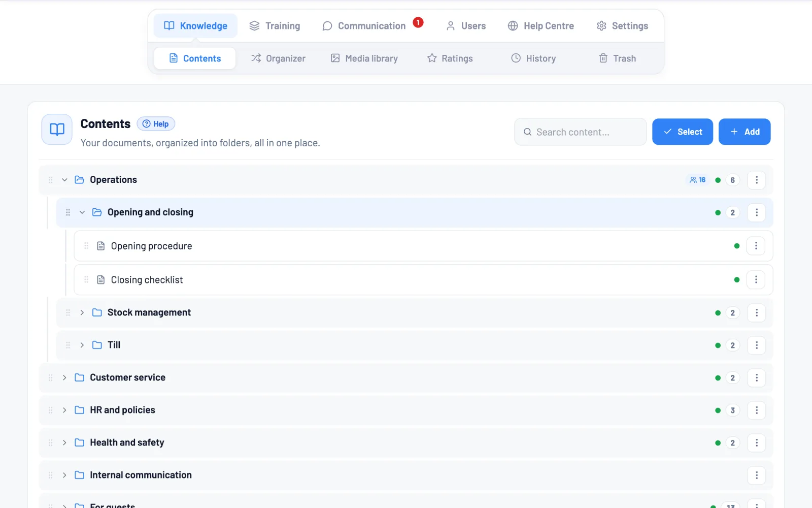Focus the Search content field

pos(580,132)
